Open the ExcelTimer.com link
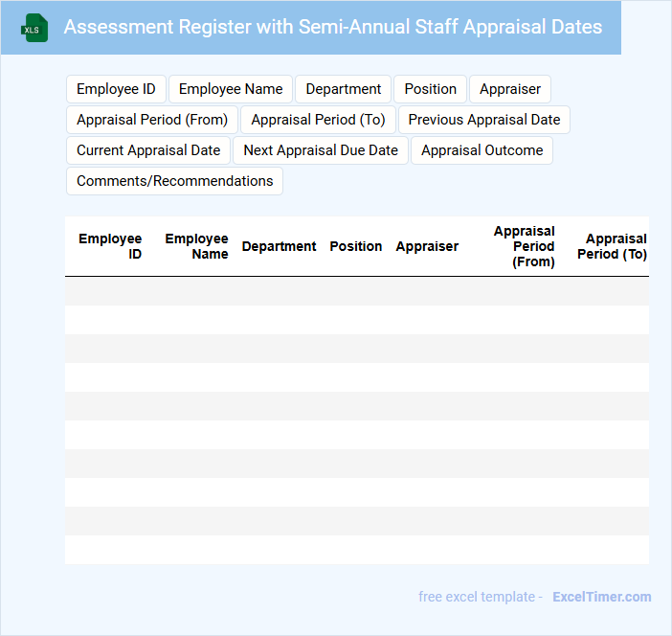The width and height of the screenshot is (672, 636). pyautogui.click(x=601, y=597)
